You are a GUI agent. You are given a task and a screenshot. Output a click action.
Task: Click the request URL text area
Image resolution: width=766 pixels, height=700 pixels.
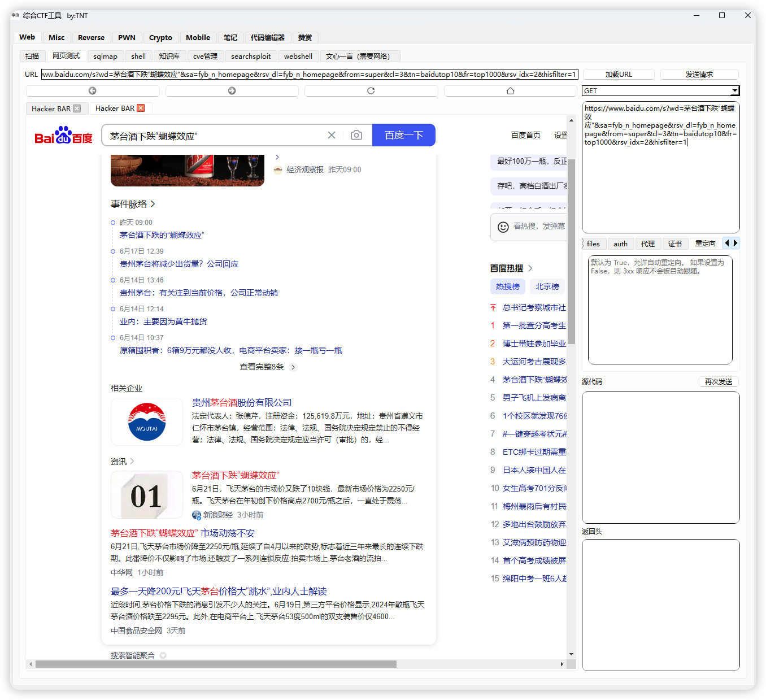coord(661,167)
